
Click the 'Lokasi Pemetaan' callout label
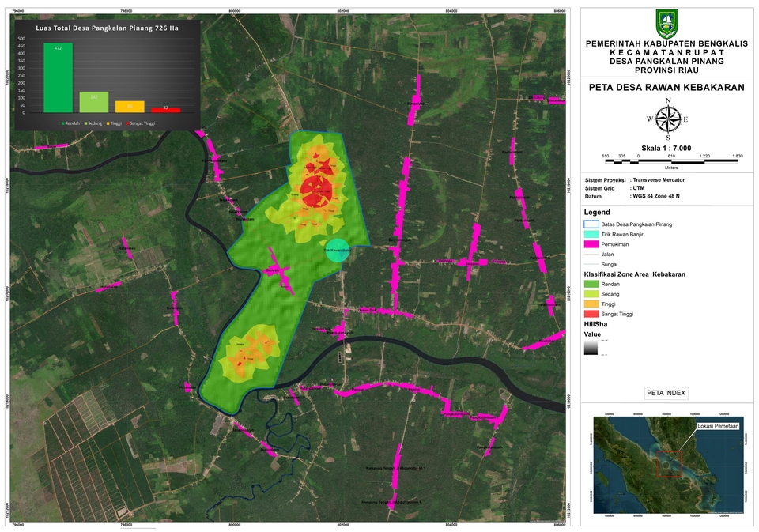pos(718,426)
